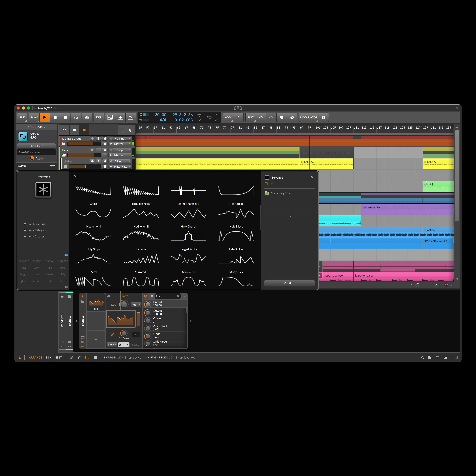
Task: Arm global record button
Action: (x=65, y=117)
